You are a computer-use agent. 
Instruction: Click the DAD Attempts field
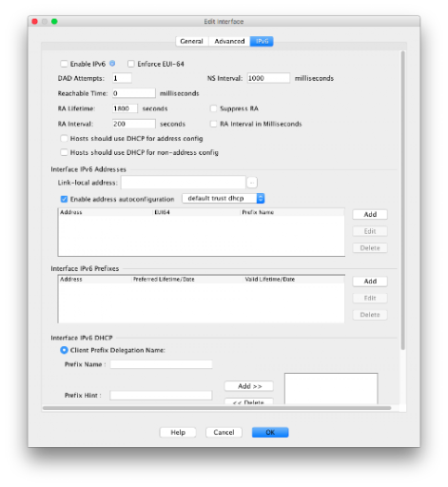click(x=122, y=78)
